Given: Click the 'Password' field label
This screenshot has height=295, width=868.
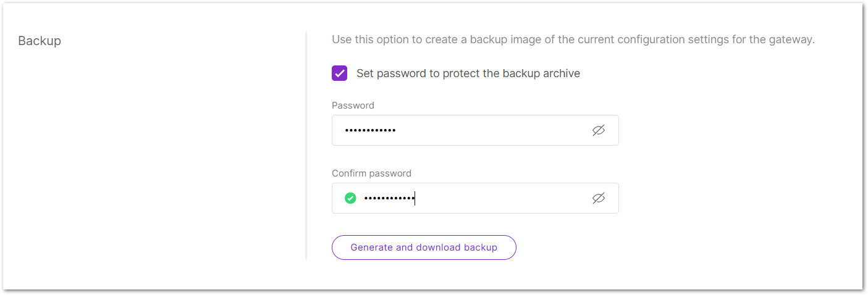Looking at the screenshot, I should (x=353, y=106).
